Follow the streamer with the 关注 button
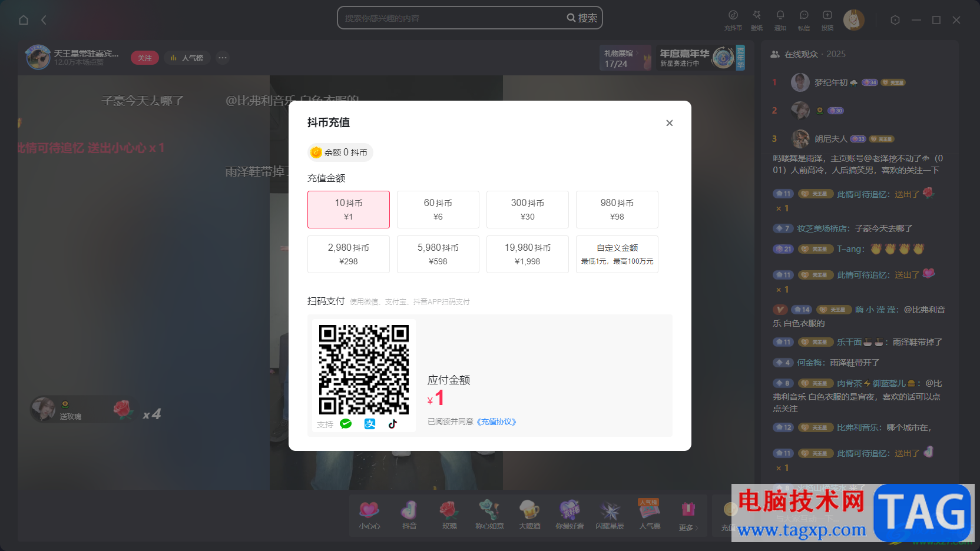Viewport: 980px width, 551px height. click(145, 58)
